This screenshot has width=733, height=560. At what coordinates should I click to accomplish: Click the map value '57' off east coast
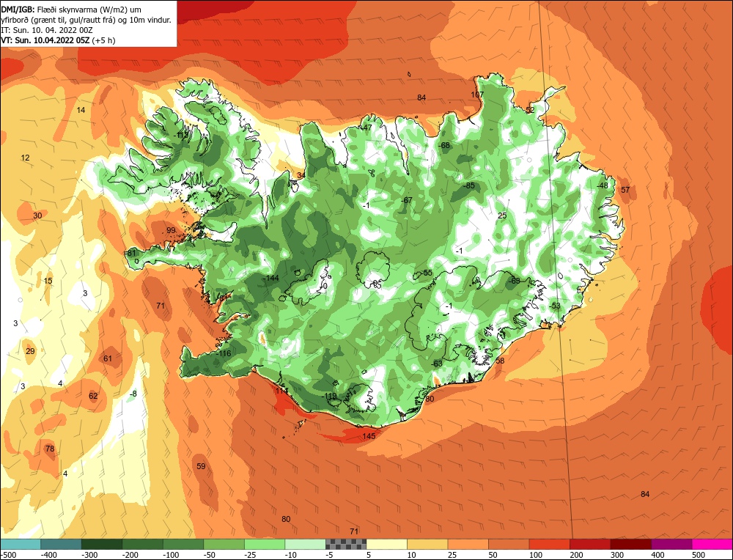(x=625, y=190)
